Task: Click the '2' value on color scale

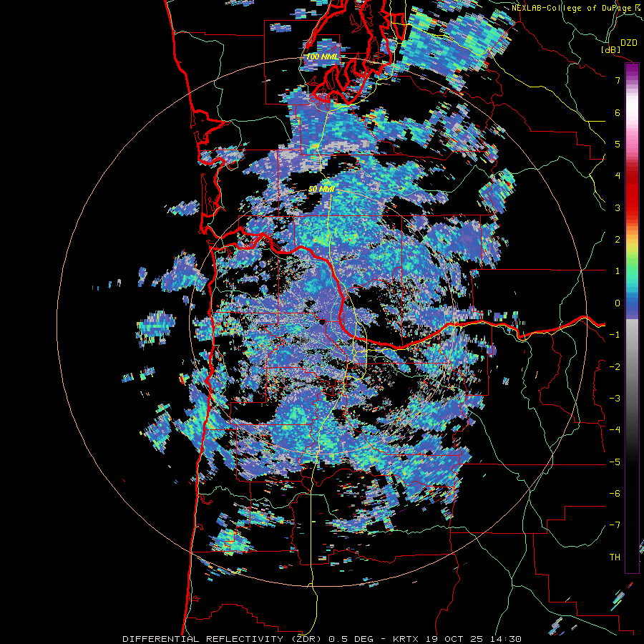Action: point(618,240)
